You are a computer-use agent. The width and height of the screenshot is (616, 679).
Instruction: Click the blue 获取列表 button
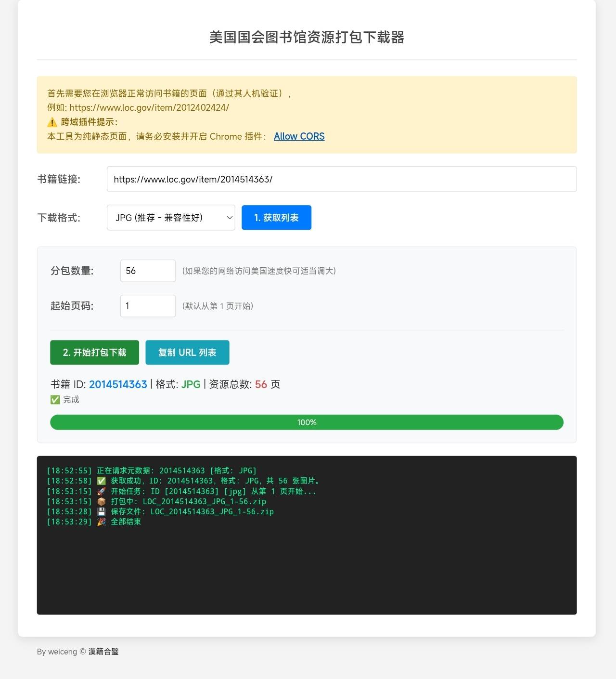pyautogui.click(x=276, y=218)
